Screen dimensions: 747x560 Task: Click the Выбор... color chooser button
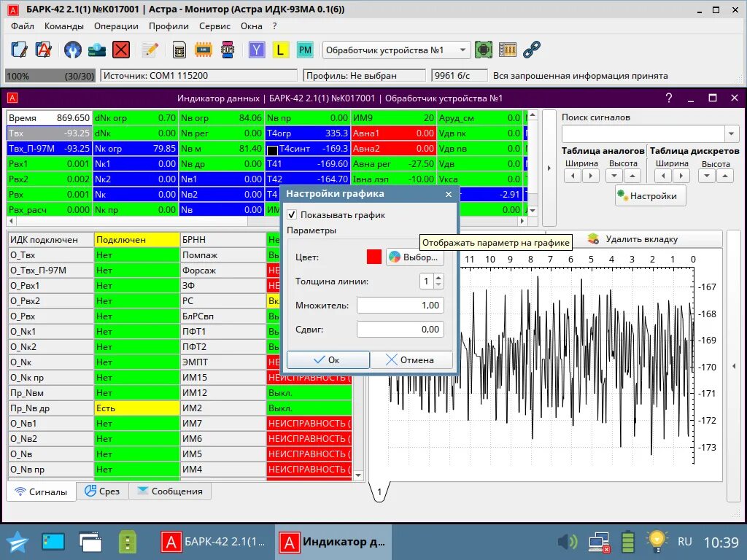[x=414, y=257]
